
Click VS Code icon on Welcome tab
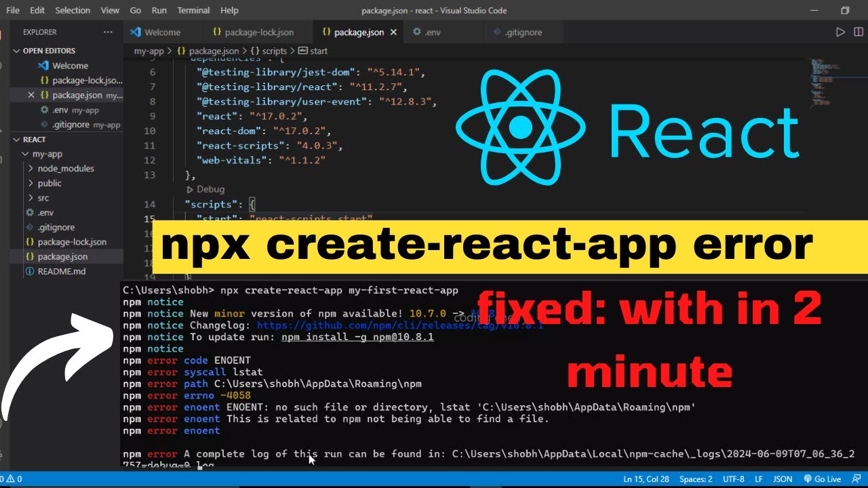point(136,32)
